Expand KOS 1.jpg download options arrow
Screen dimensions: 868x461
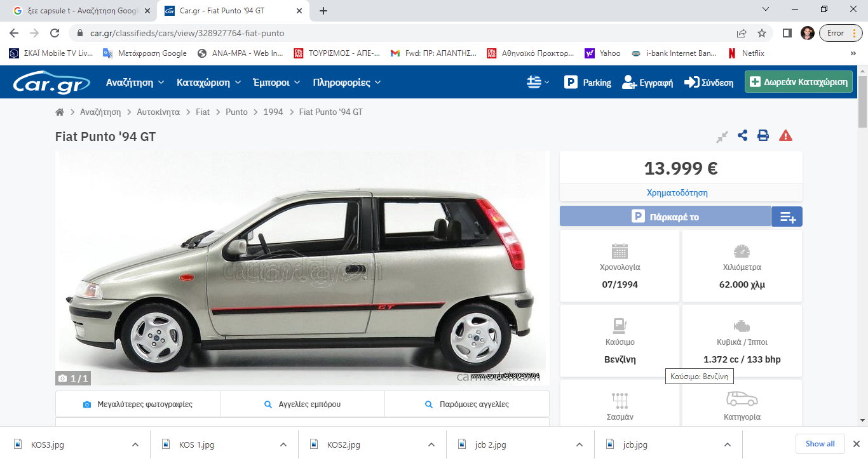(283, 444)
